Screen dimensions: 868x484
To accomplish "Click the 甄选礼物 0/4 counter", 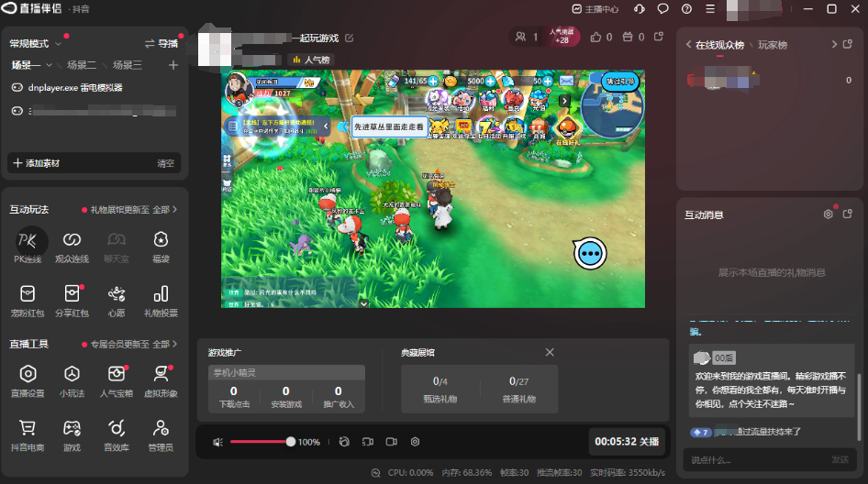I will [x=440, y=390].
